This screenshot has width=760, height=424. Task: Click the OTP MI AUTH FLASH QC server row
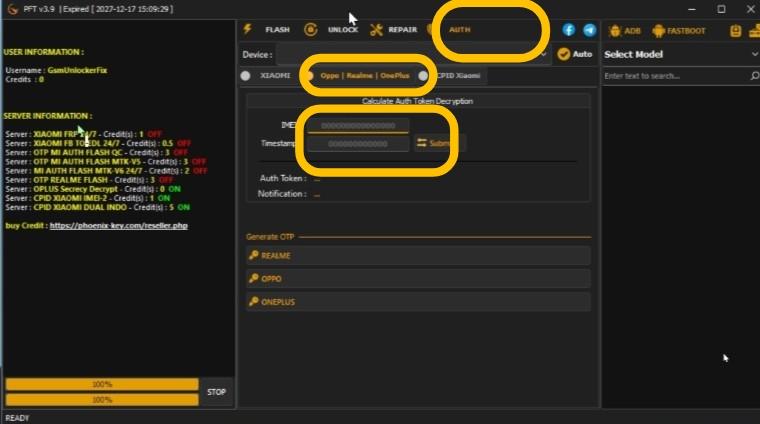96,153
